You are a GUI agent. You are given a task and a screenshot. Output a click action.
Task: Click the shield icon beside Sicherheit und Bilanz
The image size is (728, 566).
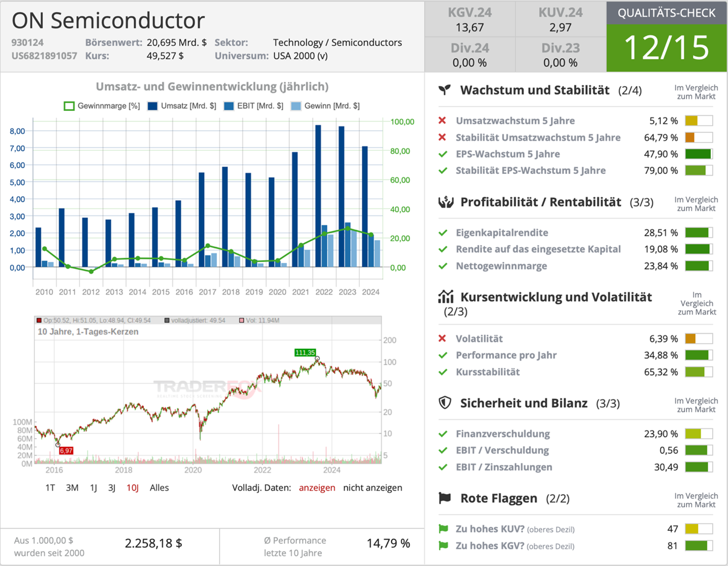pos(445,403)
